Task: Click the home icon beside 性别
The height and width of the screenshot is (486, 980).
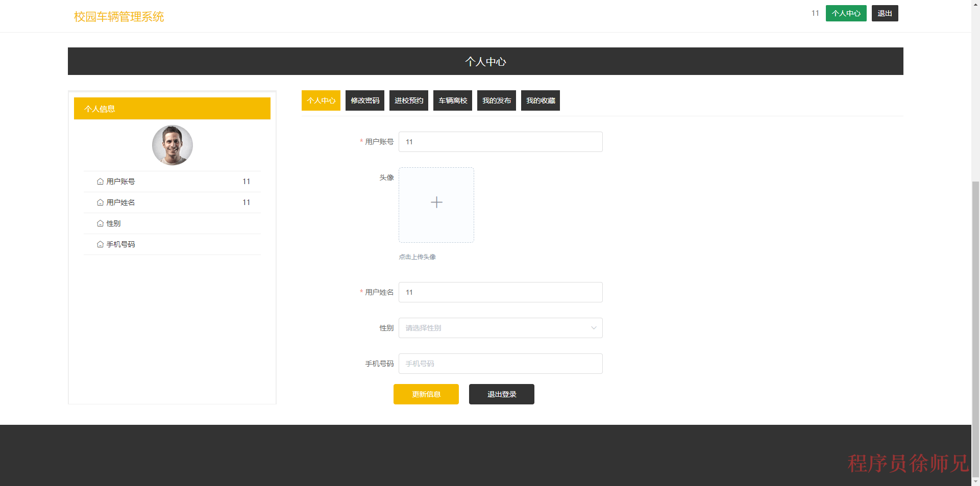Action: click(x=100, y=223)
